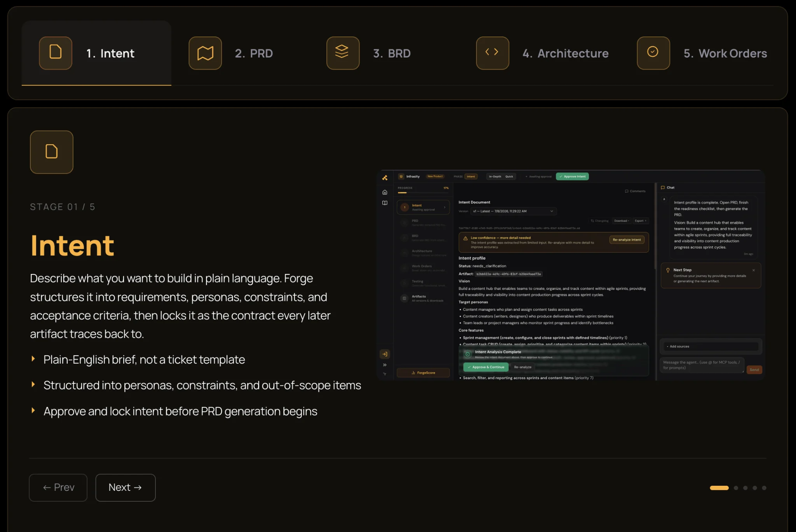Jump to the third pagination dot
The height and width of the screenshot is (532, 796).
[745, 488]
